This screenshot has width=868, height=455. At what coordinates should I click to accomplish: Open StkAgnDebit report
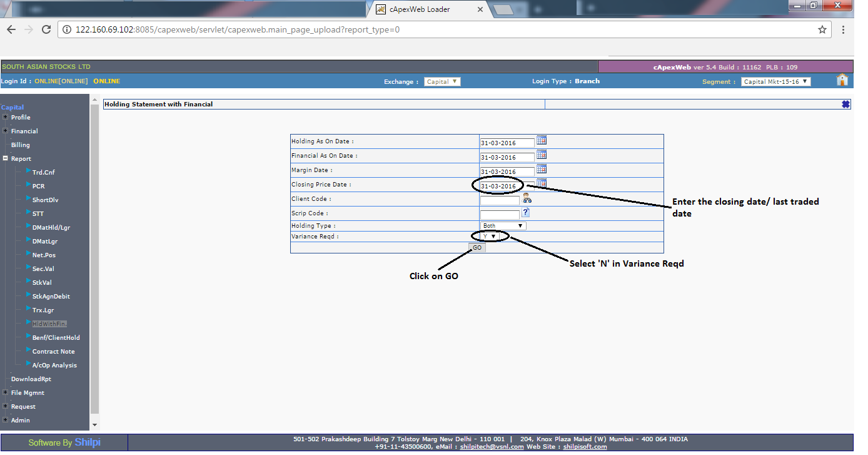tap(51, 296)
